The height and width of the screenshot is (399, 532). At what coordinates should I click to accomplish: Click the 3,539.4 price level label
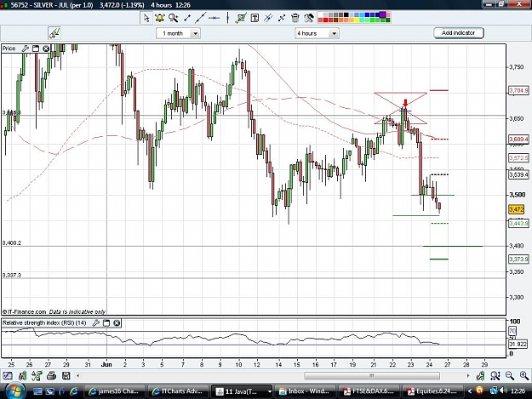click(x=518, y=174)
